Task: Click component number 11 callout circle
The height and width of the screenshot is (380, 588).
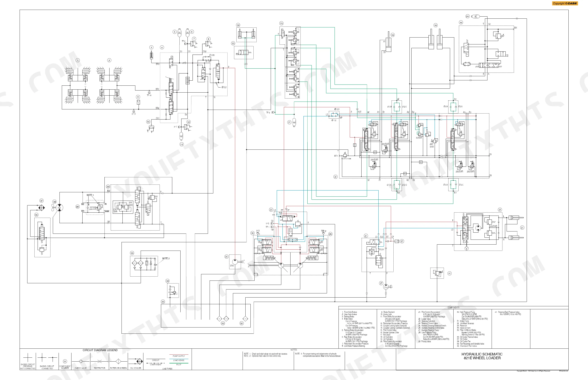Action: point(182,144)
